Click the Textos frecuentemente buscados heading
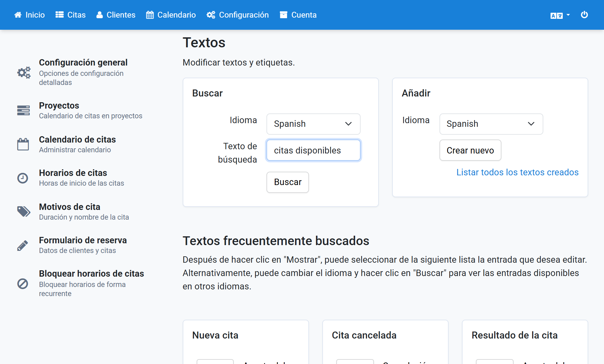Image resolution: width=604 pixels, height=364 pixels. click(x=276, y=241)
